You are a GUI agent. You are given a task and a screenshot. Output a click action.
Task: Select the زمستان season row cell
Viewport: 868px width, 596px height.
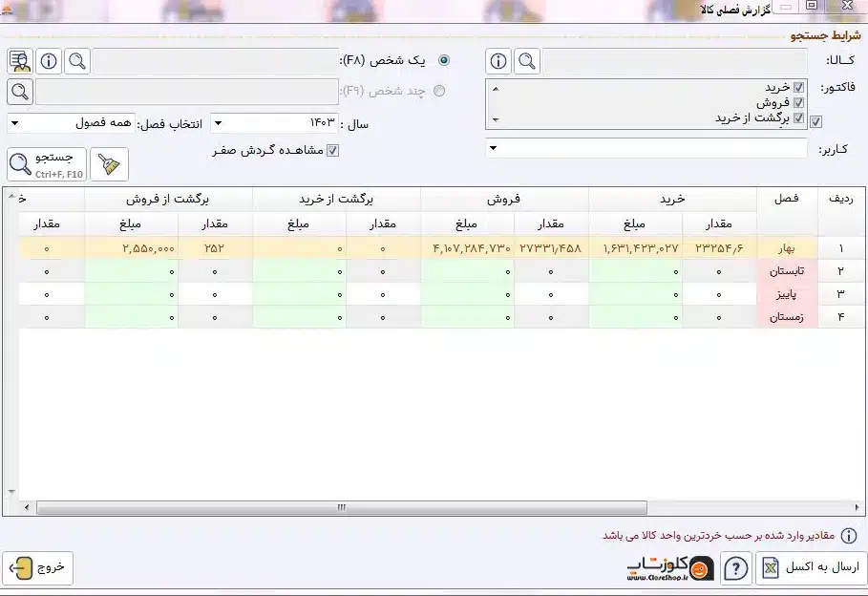(x=787, y=317)
